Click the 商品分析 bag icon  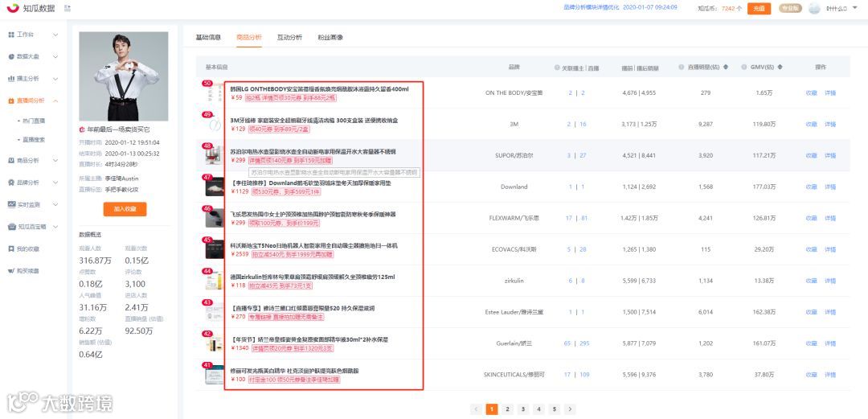(11, 160)
